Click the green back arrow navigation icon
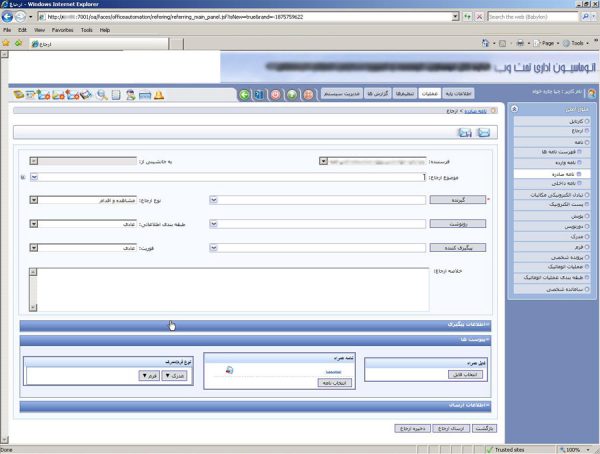This screenshot has width=600, height=454. 245,95
